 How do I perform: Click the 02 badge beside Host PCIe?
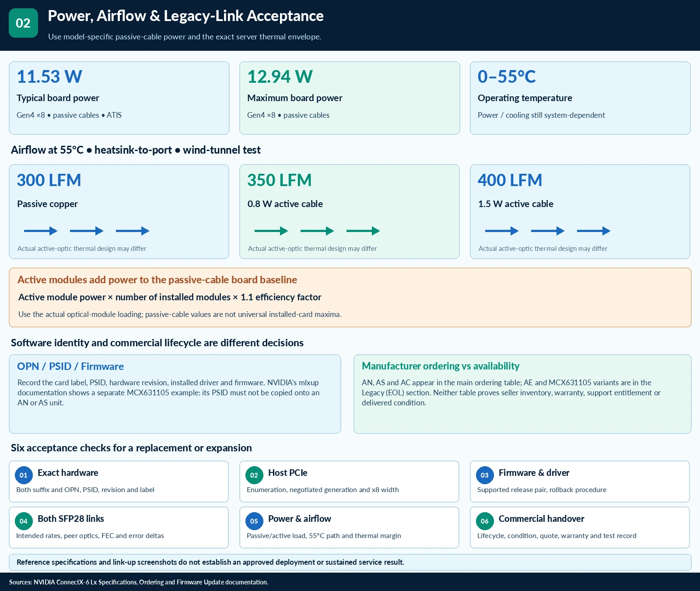(x=254, y=475)
